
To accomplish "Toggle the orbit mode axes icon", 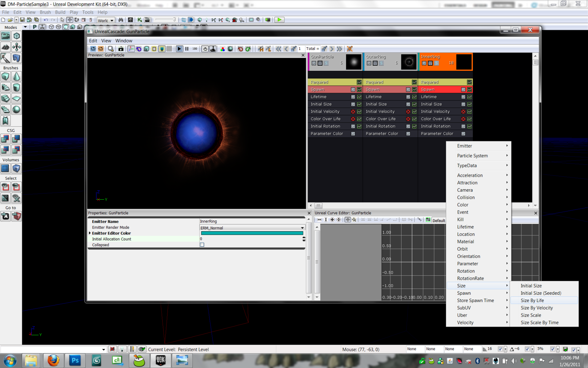I will (131, 49).
